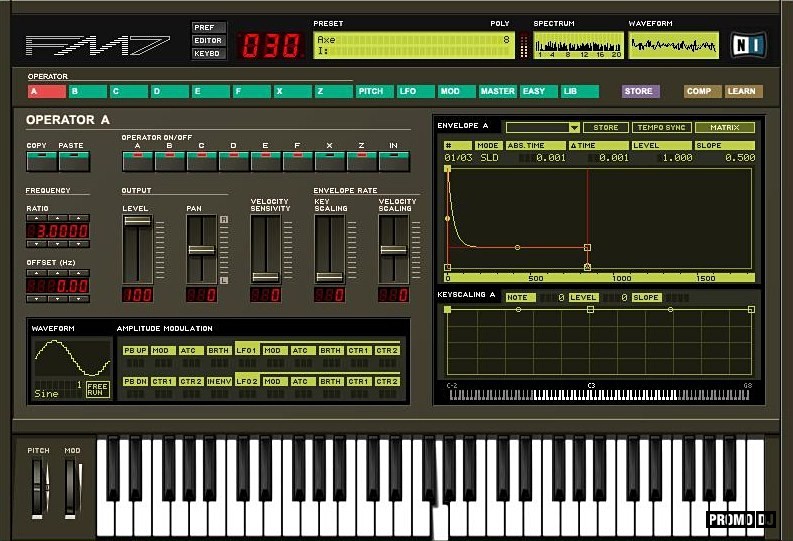Click the frequency RATIO value field
The height and width of the screenshot is (541, 793).
pos(58,231)
